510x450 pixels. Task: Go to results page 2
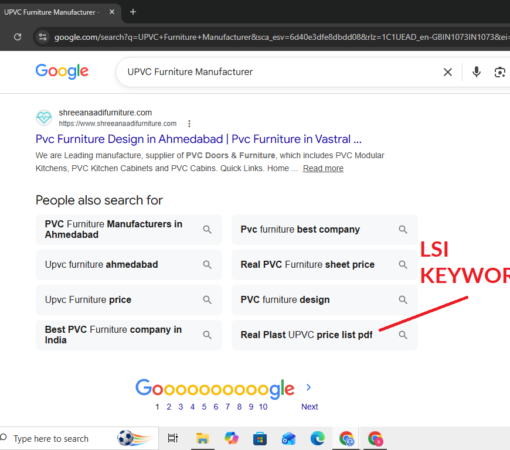169,407
